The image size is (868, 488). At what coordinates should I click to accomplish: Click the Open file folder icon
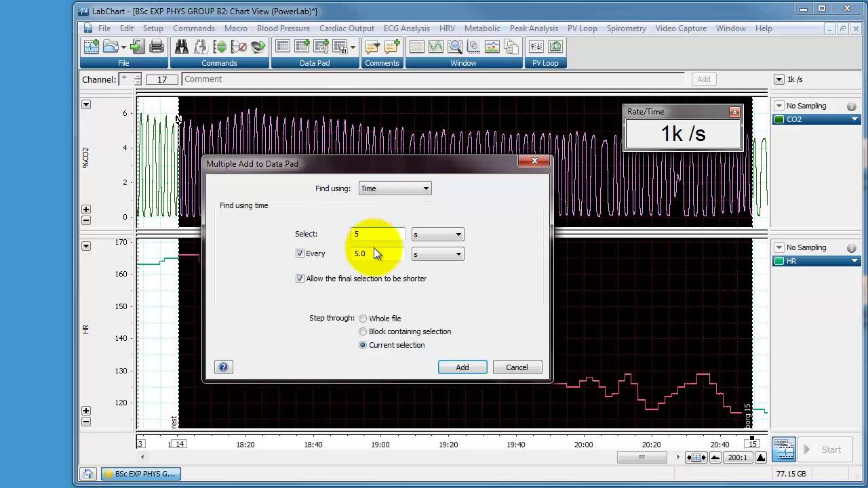[110, 47]
